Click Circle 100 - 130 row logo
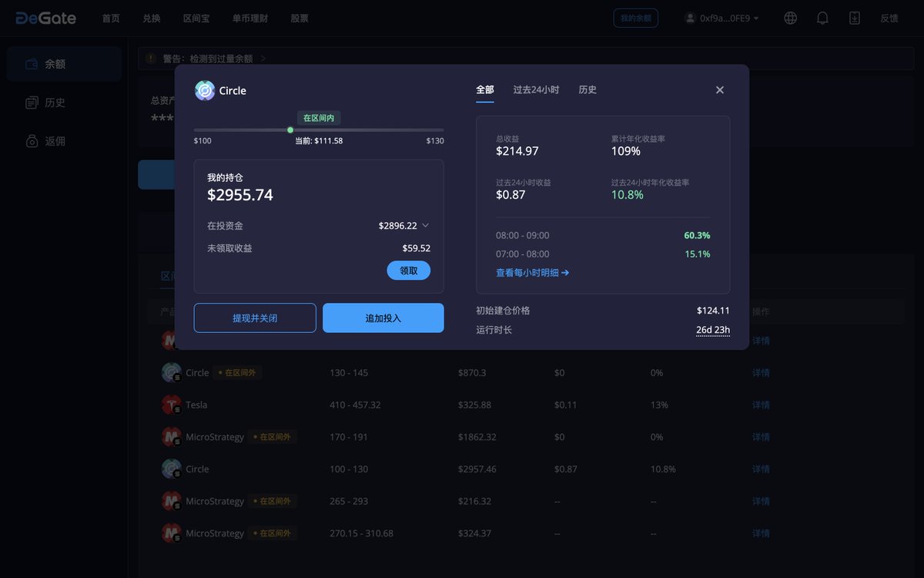This screenshot has height=578, width=924. click(x=172, y=469)
